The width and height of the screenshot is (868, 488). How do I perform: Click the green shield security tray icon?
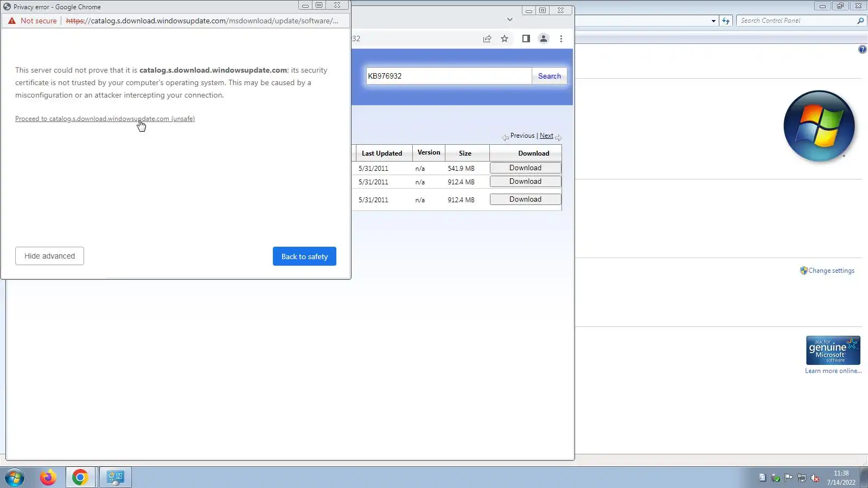click(x=776, y=478)
